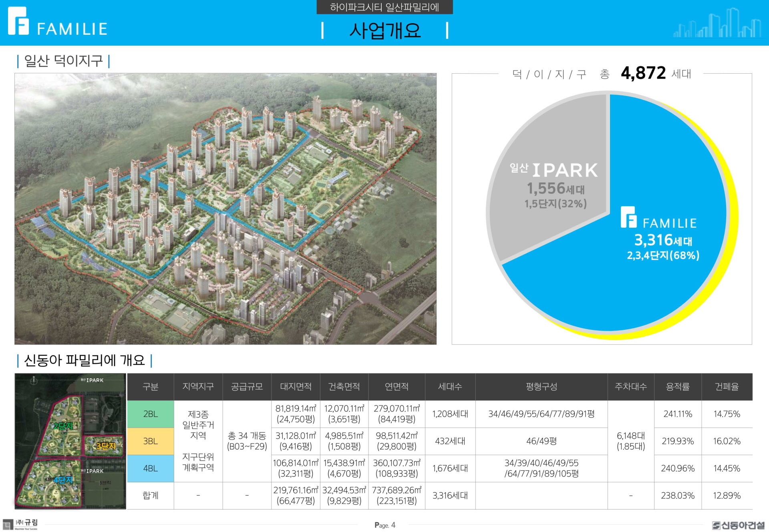Click the 2단지 label on the site map
Screen dimensions: 769x532
coord(63,426)
